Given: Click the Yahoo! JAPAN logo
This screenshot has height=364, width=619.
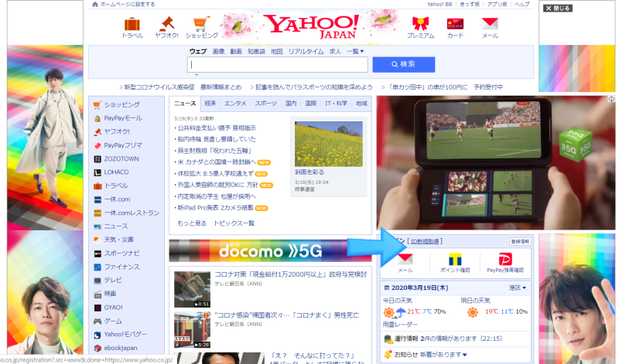Looking at the screenshot, I should click(x=311, y=27).
